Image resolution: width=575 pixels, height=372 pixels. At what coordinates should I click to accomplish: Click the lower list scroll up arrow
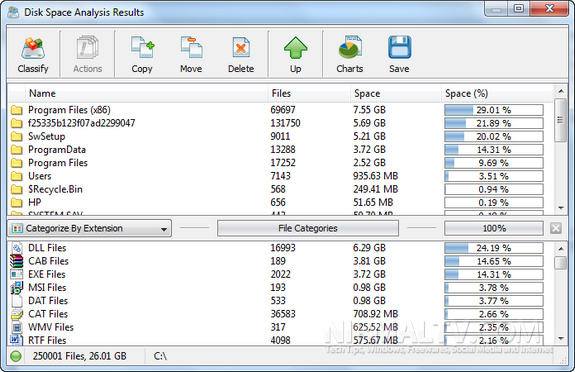tap(560, 248)
